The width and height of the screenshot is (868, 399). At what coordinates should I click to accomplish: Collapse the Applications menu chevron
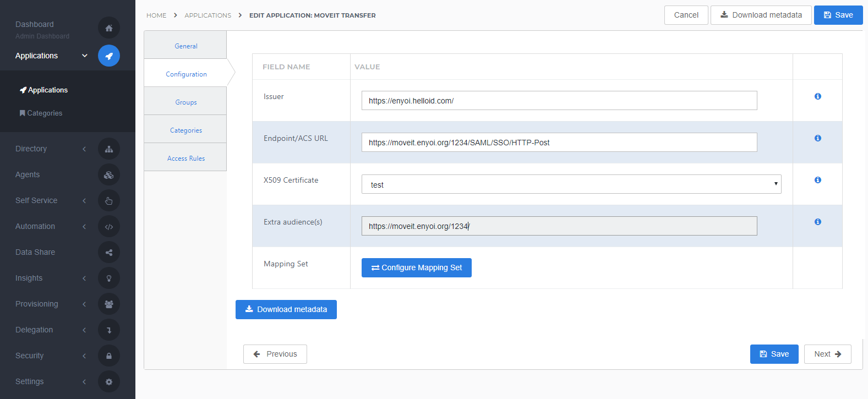click(85, 56)
